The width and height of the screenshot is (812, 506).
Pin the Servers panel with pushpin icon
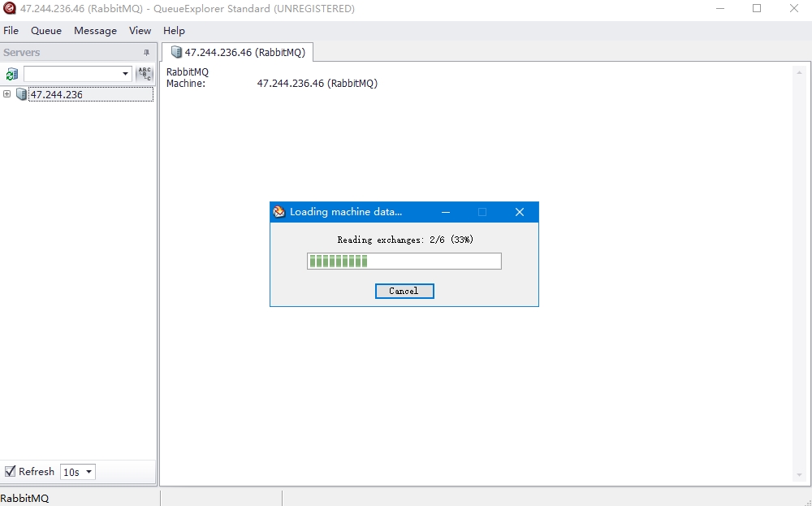146,53
